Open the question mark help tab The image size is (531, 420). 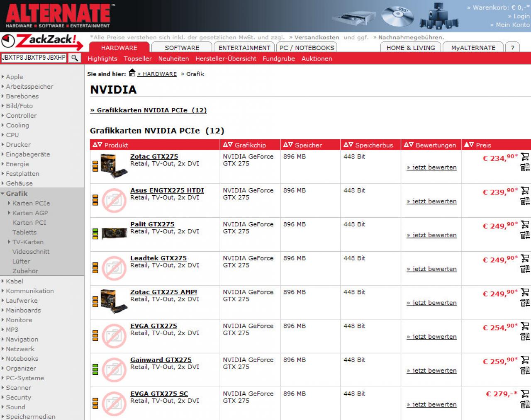click(x=513, y=48)
